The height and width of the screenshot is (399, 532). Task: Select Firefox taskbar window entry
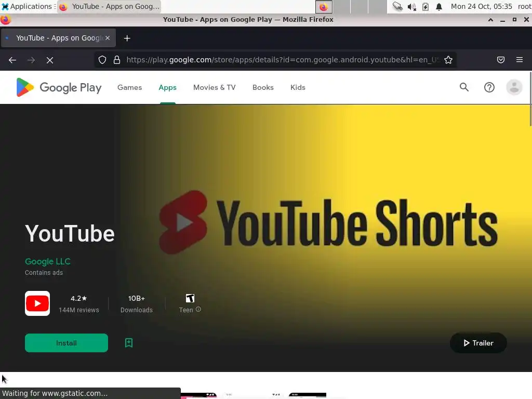coord(109,6)
